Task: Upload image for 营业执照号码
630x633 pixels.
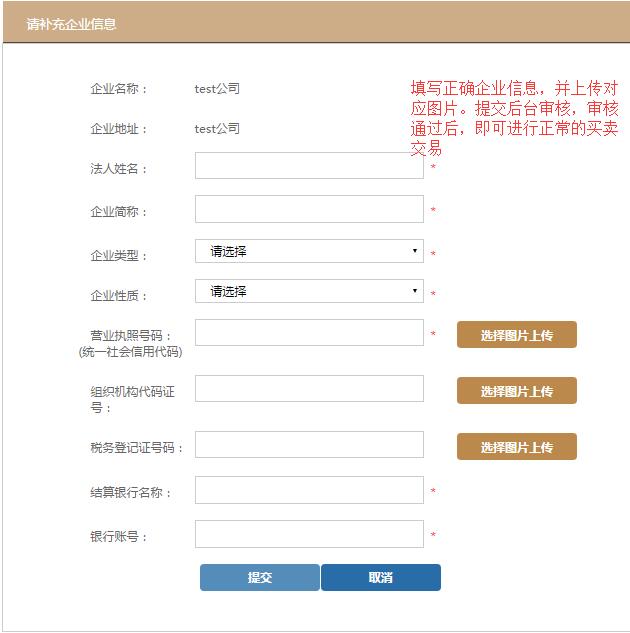Action: click(516, 335)
